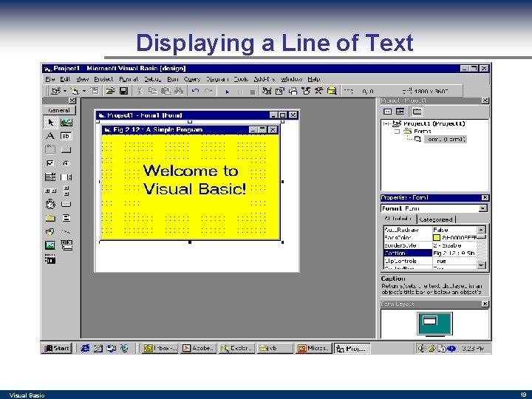Open the Form1 object dropdown in Properties
The height and width of the screenshot is (399, 532).
[483, 208]
